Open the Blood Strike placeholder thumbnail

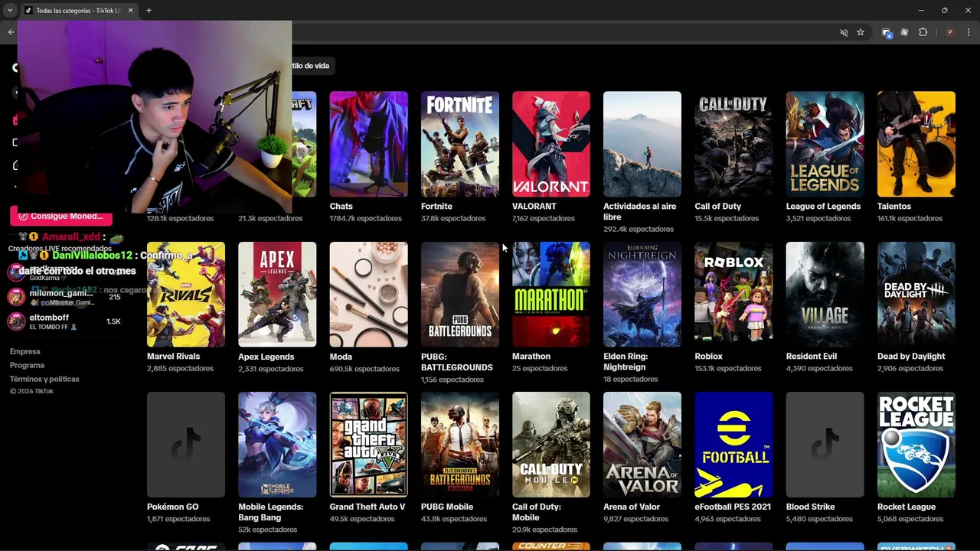coord(825,445)
